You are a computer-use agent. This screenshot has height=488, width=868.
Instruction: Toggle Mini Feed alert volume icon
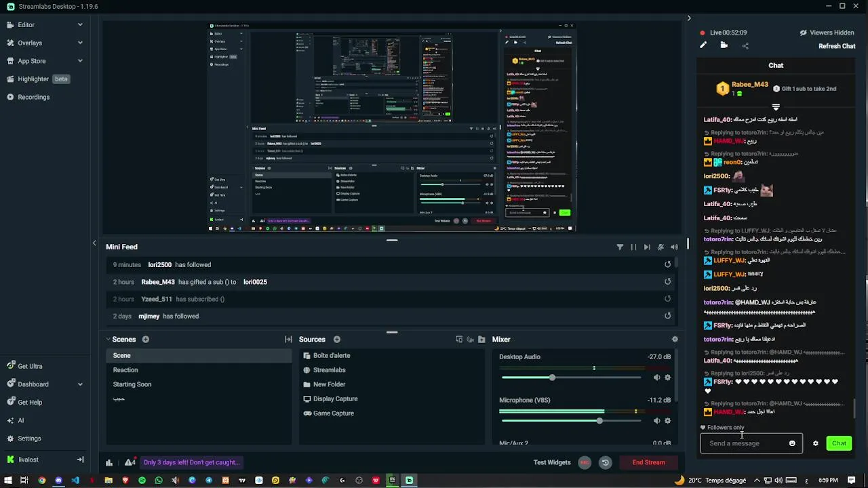coord(674,247)
